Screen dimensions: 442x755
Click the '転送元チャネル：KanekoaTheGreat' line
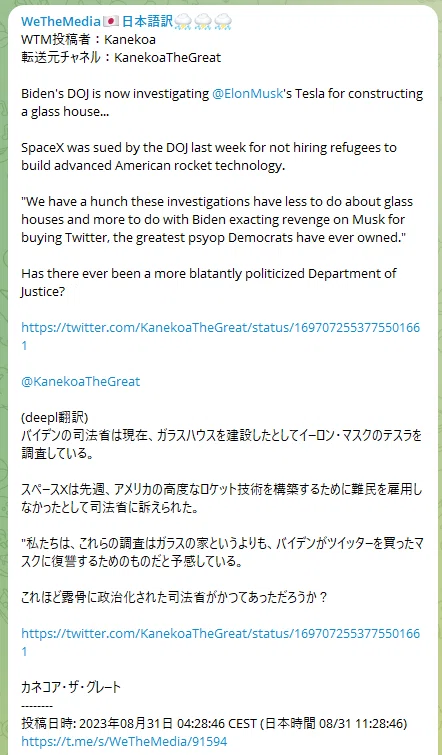pos(121,58)
